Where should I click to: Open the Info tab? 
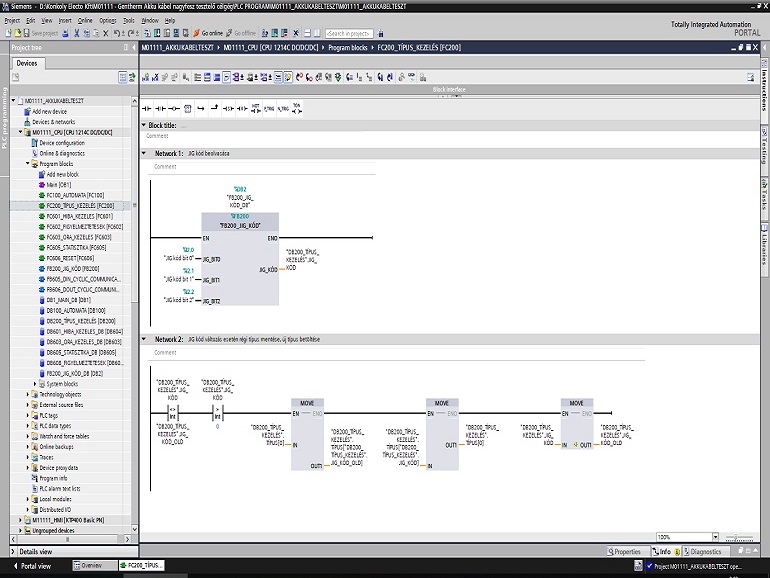coord(666,551)
